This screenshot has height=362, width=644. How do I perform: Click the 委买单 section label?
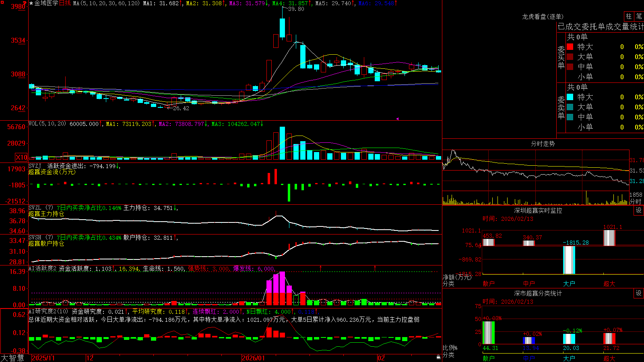561,58
